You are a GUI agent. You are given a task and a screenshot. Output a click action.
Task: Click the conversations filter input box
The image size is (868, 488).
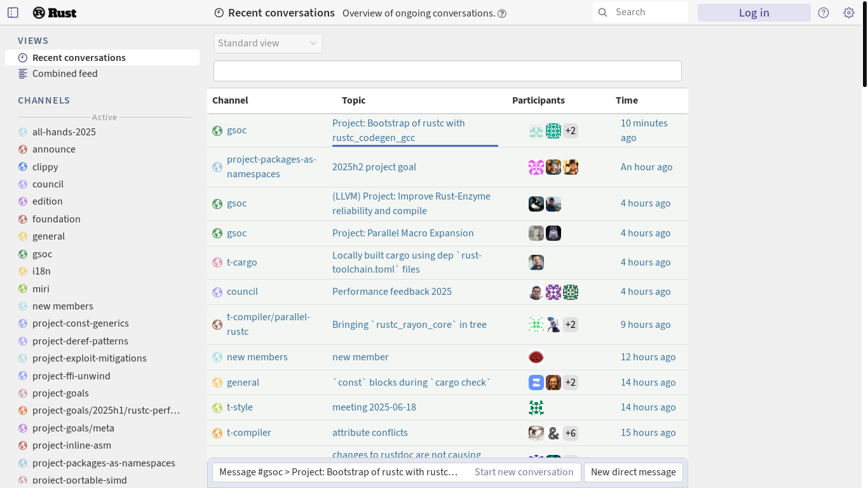point(447,71)
